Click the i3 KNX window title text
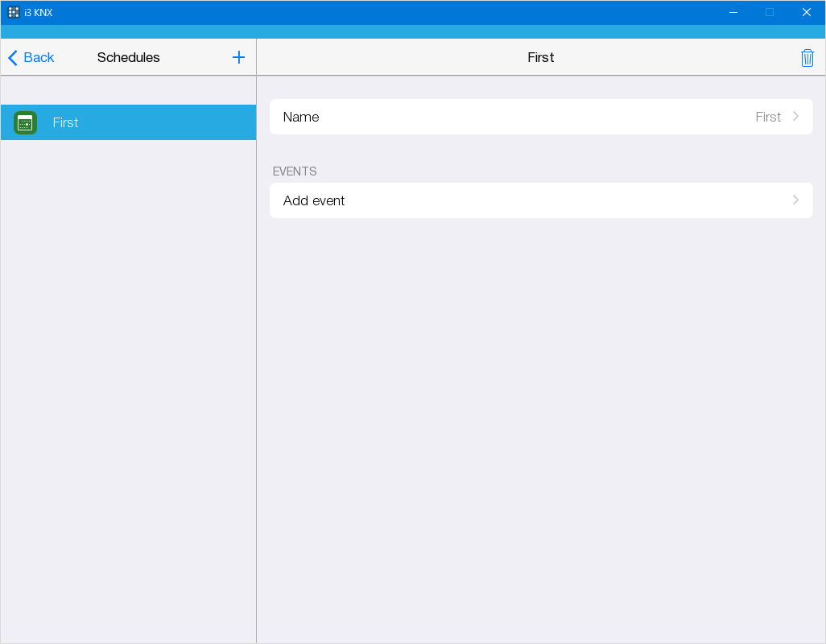The image size is (826, 644). pos(39,12)
